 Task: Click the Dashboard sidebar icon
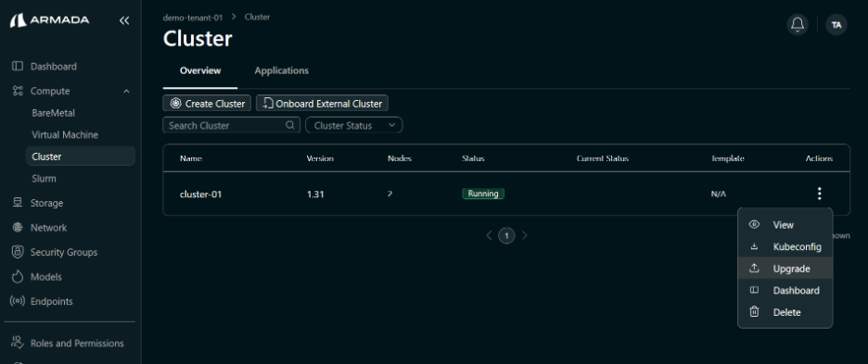point(18,67)
